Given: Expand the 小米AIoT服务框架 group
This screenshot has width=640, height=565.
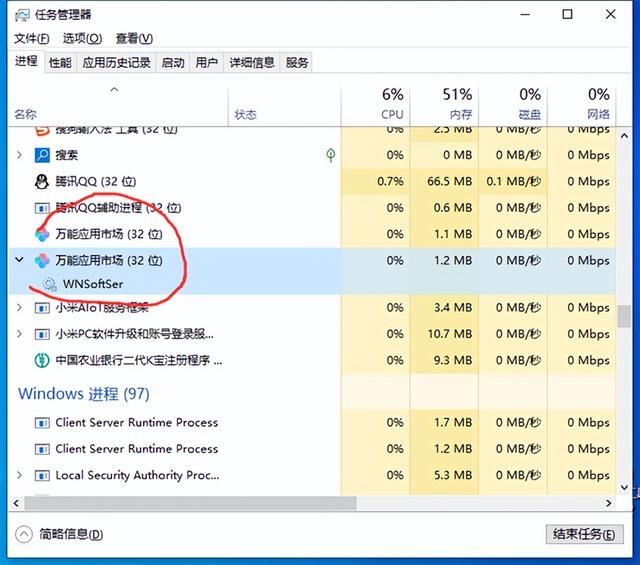Looking at the screenshot, I should tap(20, 308).
